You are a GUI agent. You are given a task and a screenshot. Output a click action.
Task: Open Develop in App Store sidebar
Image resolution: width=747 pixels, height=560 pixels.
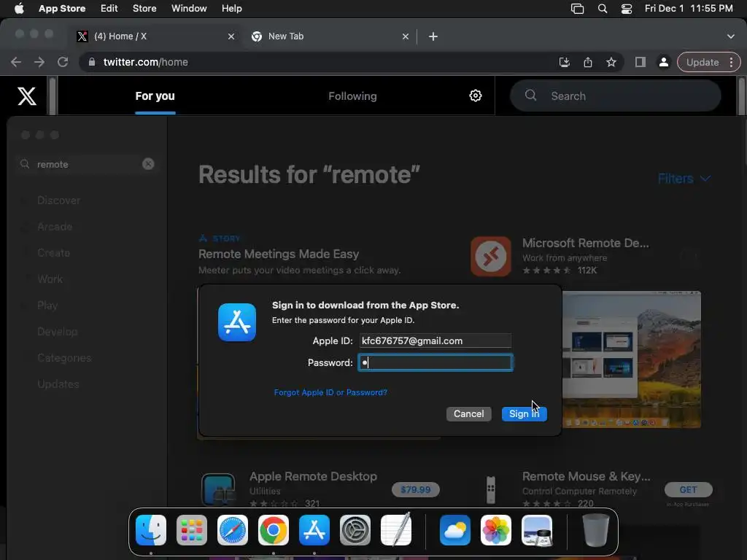pyautogui.click(x=57, y=332)
